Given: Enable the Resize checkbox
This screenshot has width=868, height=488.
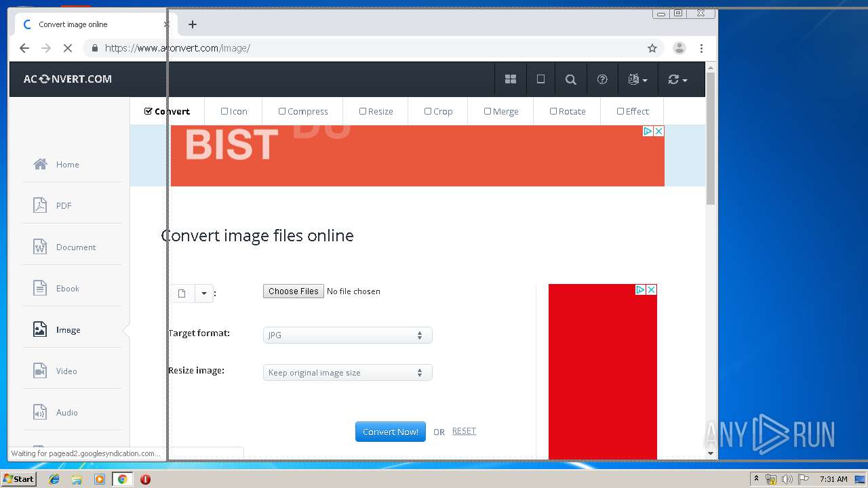Looking at the screenshot, I should pos(363,111).
